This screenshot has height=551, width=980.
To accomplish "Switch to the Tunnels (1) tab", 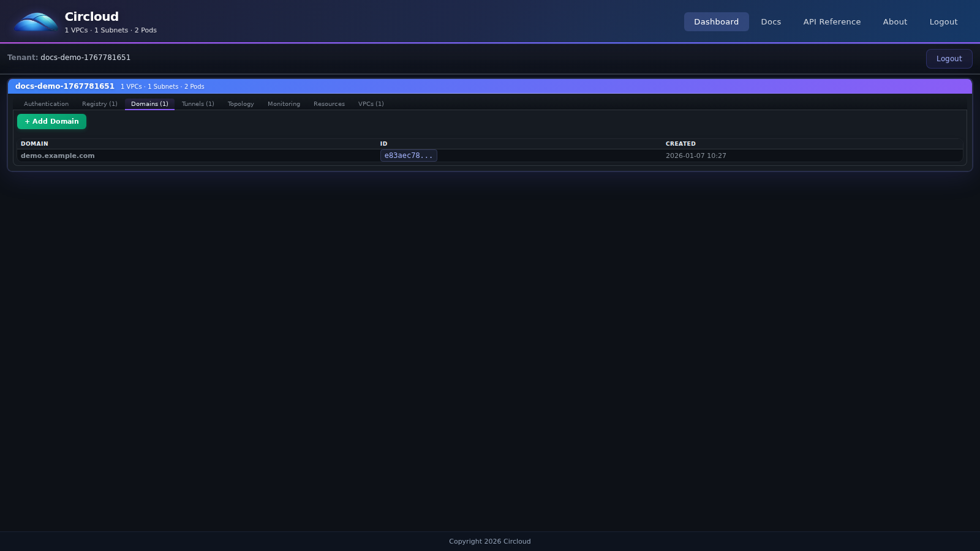I will [x=197, y=103].
